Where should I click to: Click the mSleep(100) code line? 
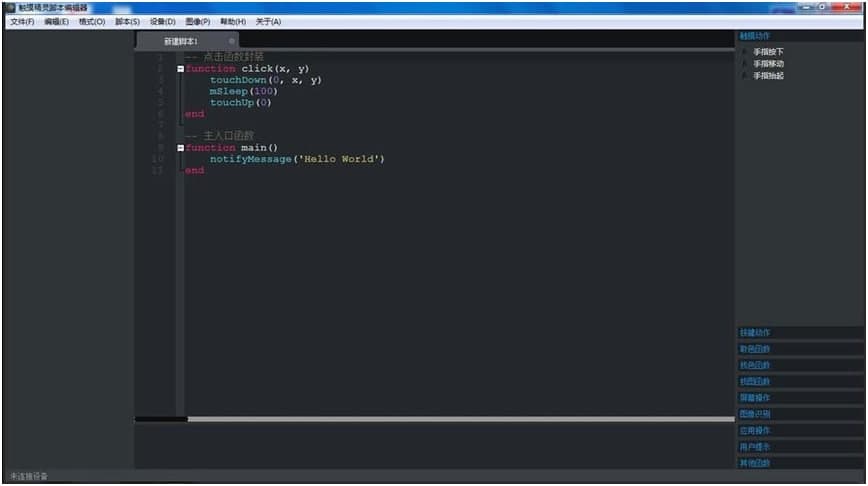point(244,91)
